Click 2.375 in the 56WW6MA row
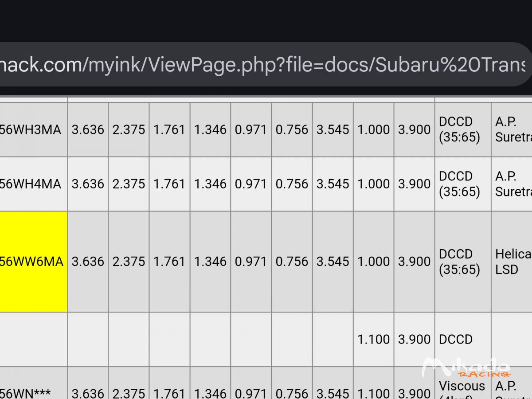The width and height of the screenshot is (532, 399). pyautogui.click(x=129, y=262)
